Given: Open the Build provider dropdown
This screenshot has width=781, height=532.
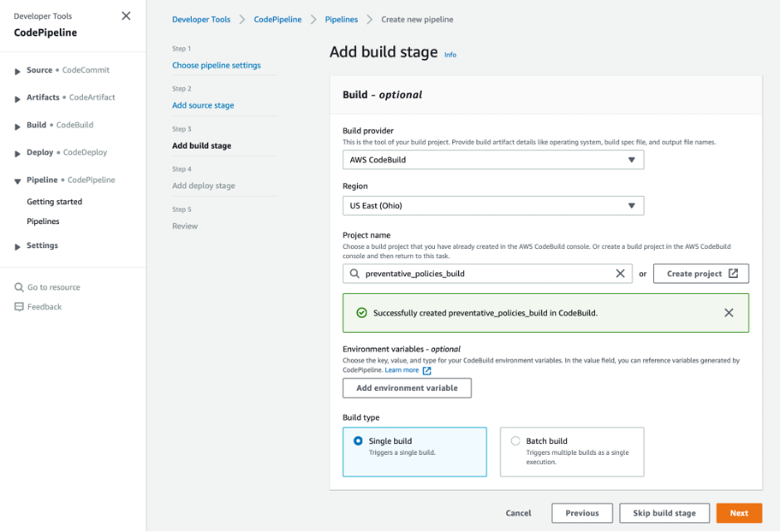Looking at the screenshot, I should coord(493,159).
